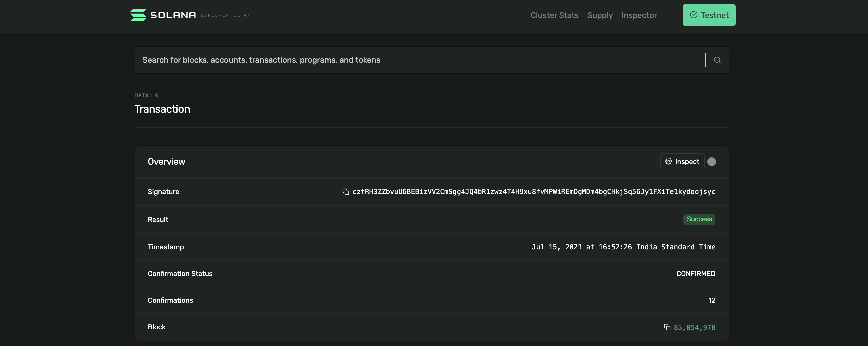Click the Success result badge
The height and width of the screenshot is (346, 868).
[699, 219]
